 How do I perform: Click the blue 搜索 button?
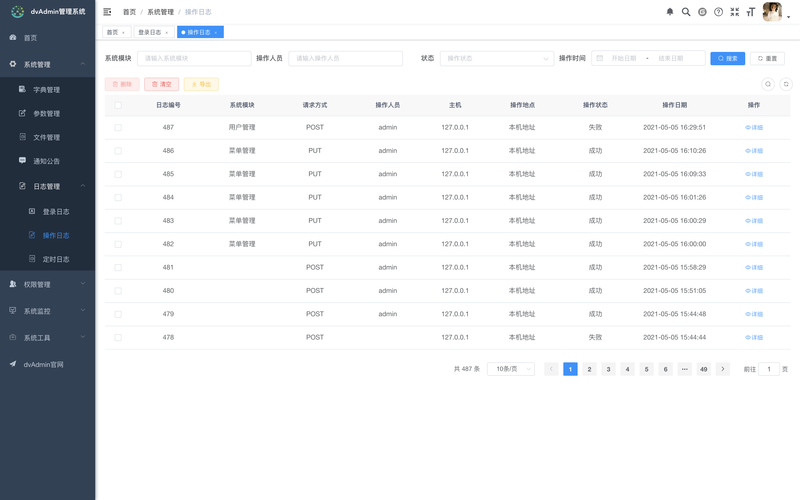pos(728,58)
